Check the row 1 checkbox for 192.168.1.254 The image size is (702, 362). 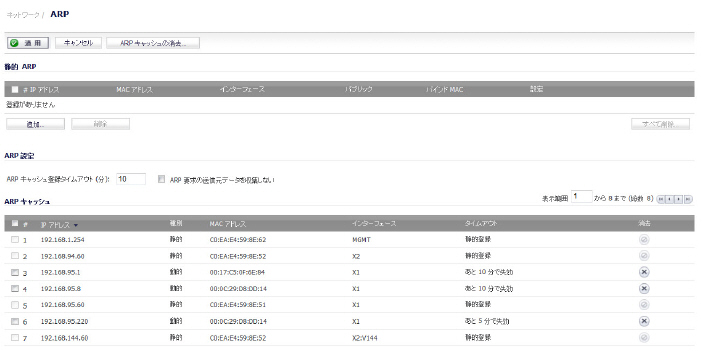pos(15,239)
